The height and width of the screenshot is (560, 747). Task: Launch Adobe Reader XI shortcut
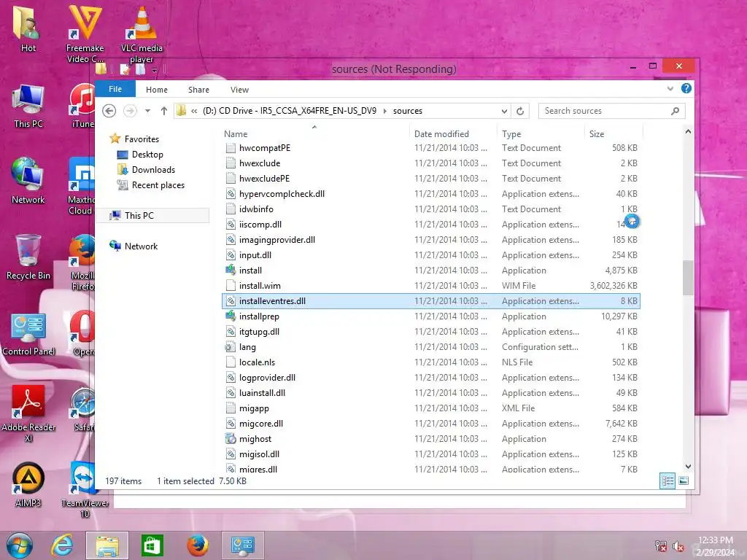(x=28, y=413)
